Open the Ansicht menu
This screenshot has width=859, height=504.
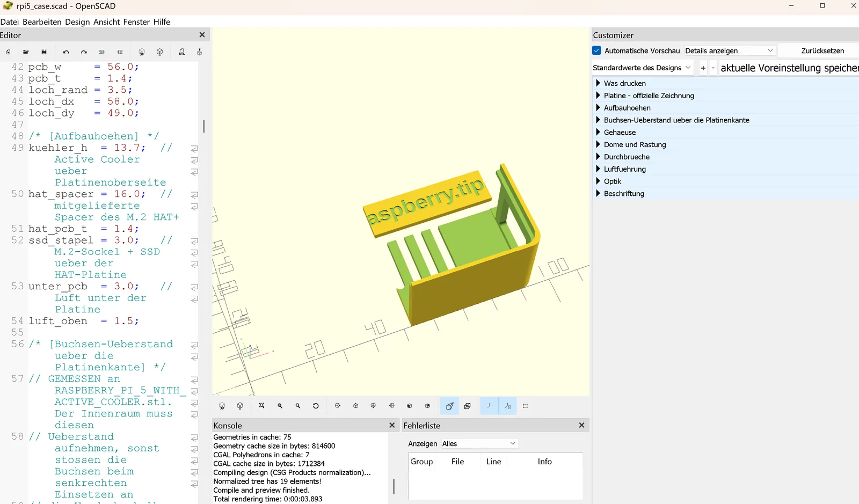[107, 22]
